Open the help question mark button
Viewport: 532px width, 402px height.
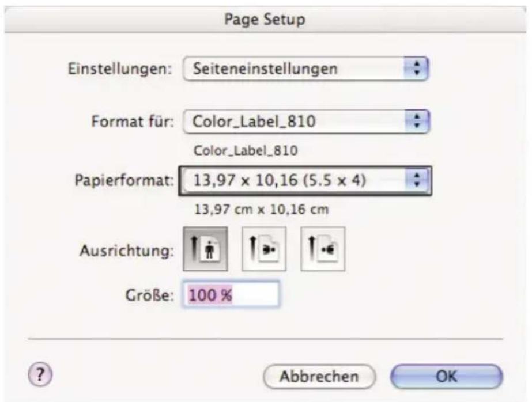click(x=40, y=375)
